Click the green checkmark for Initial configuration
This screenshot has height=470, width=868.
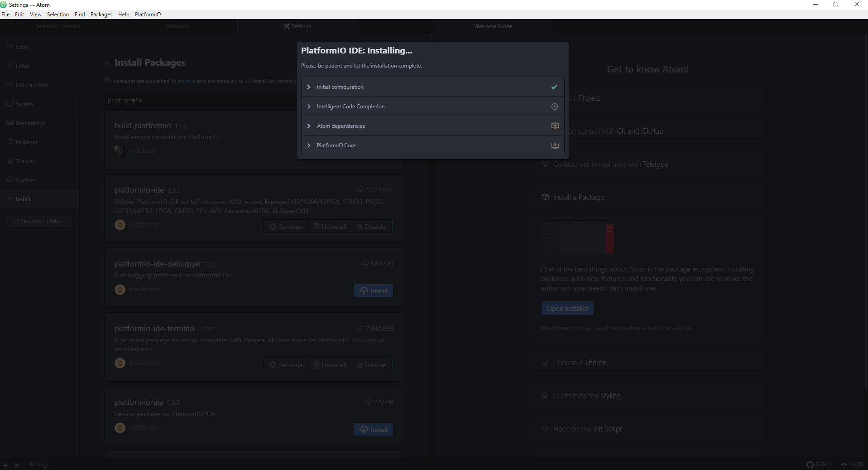click(554, 87)
